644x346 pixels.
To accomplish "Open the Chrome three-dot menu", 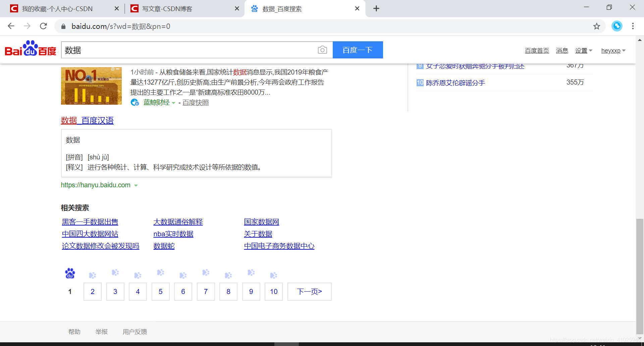I will [x=633, y=26].
